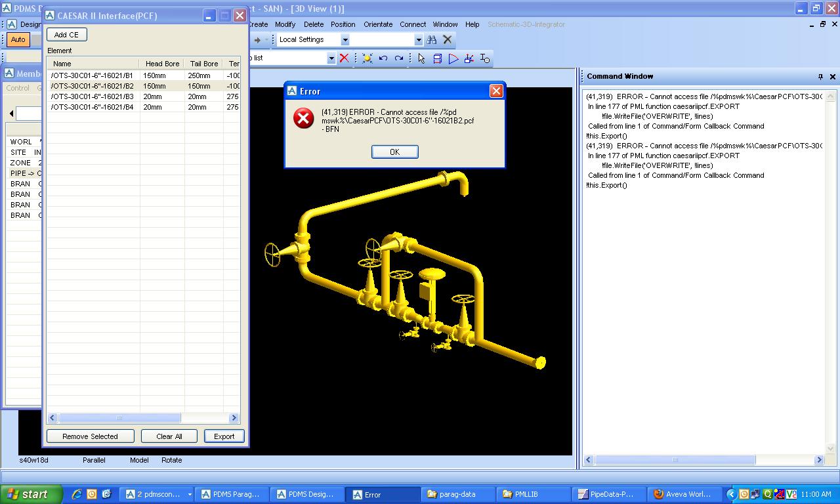840x504 pixels.
Task: Click the redo arrow icon
Action: point(398,58)
